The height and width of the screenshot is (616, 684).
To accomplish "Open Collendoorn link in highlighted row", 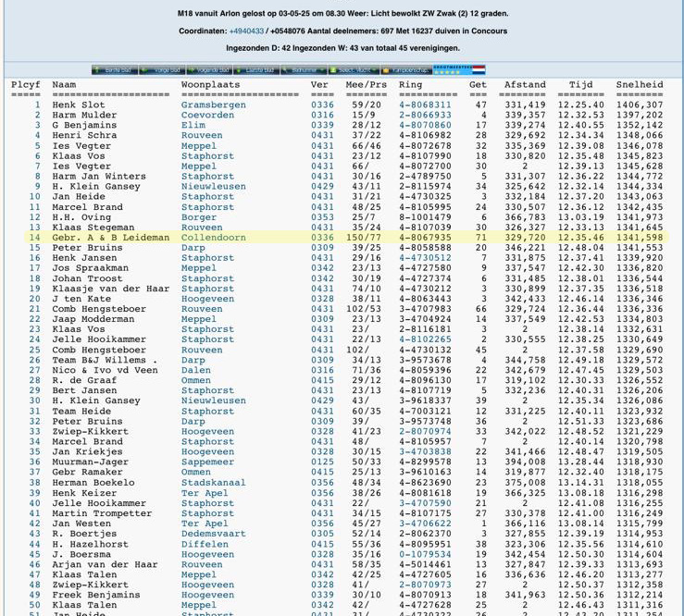I will pyautogui.click(x=213, y=238).
